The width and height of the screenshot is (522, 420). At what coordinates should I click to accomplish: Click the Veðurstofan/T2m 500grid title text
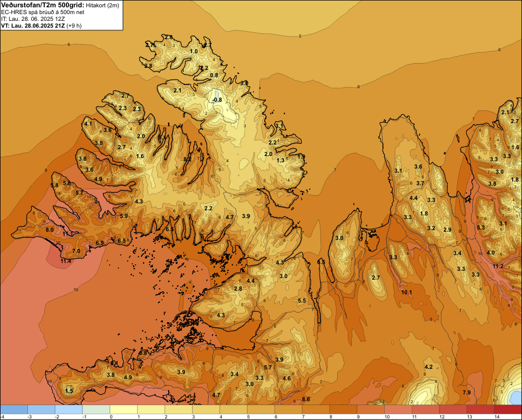[42, 5]
